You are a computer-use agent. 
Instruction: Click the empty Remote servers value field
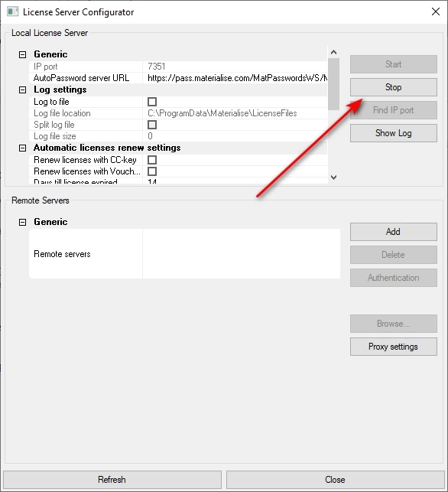point(242,253)
